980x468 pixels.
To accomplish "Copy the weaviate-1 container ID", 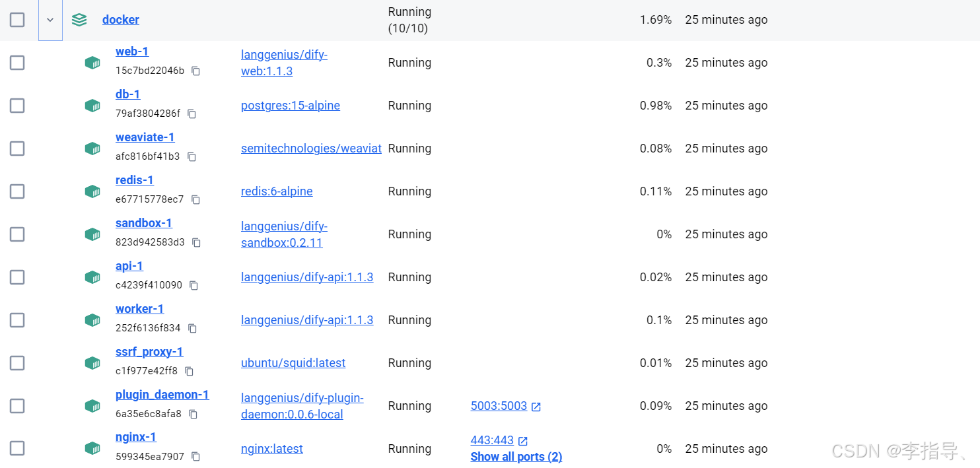I will pyautogui.click(x=192, y=156).
